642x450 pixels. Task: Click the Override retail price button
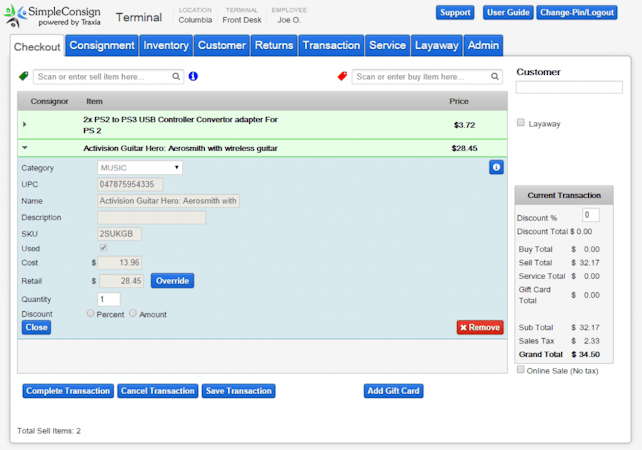tap(172, 281)
